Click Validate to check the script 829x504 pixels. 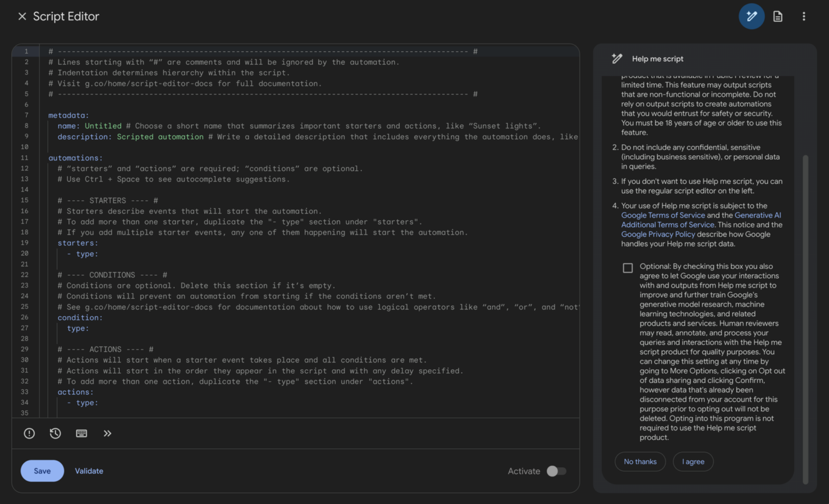(x=89, y=471)
